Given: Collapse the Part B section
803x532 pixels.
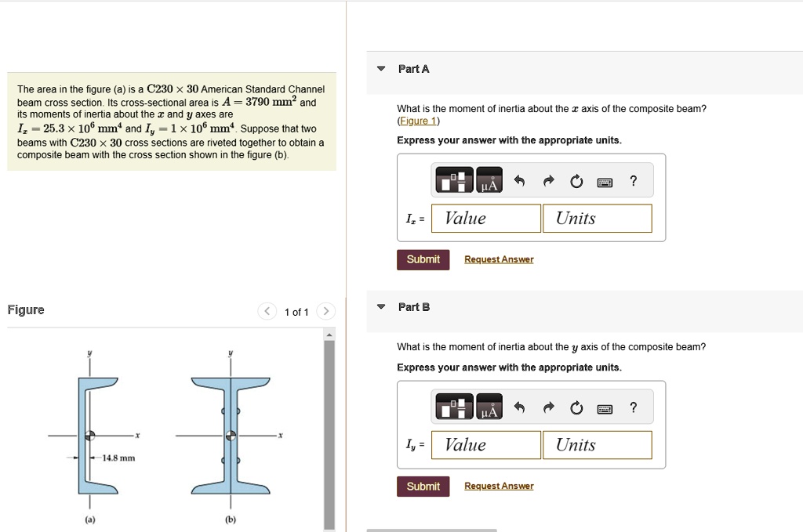Looking at the screenshot, I should [x=381, y=307].
